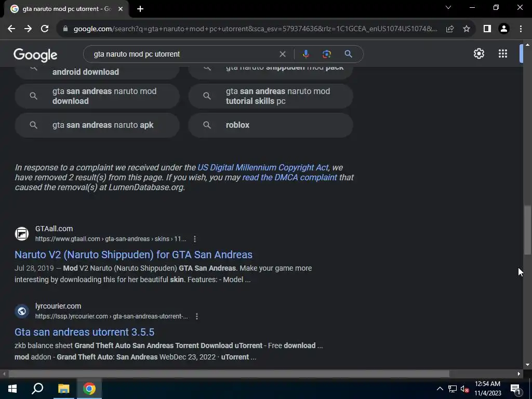Reload the current page
This screenshot has width=532, height=399.
coord(45,29)
